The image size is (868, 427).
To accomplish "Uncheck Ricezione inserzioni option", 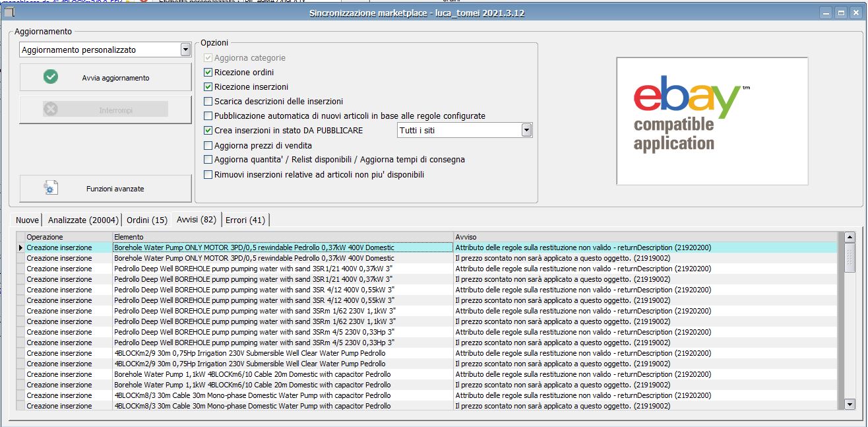I will point(208,87).
